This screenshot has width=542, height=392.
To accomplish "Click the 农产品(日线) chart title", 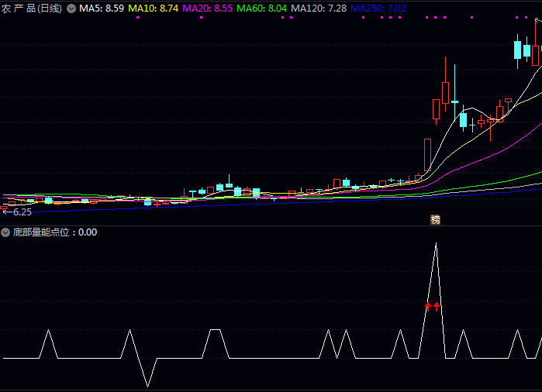I will tap(33, 9).
